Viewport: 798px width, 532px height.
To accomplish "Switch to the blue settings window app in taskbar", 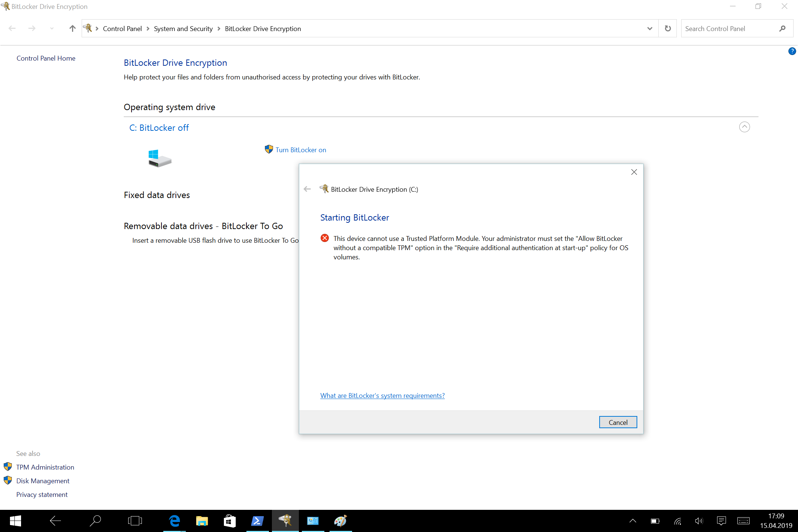I will point(313,521).
